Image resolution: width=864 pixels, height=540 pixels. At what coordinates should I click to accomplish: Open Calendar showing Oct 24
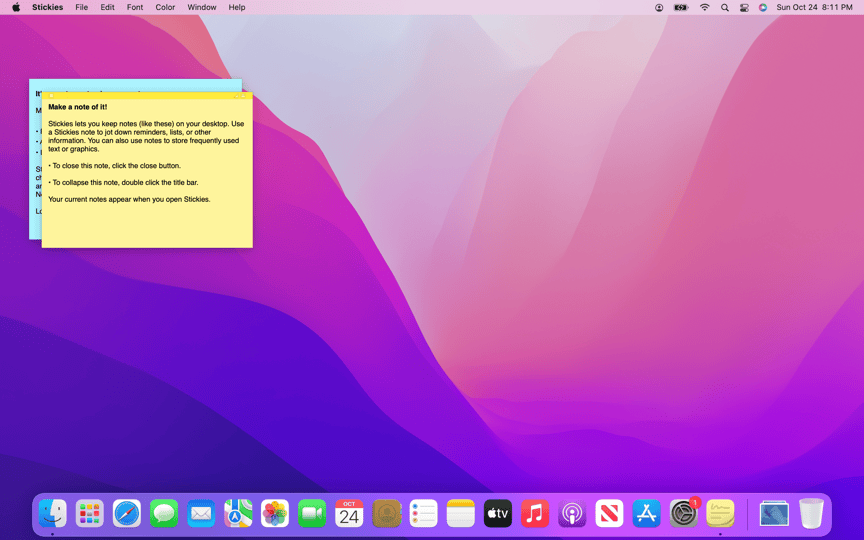click(x=349, y=514)
